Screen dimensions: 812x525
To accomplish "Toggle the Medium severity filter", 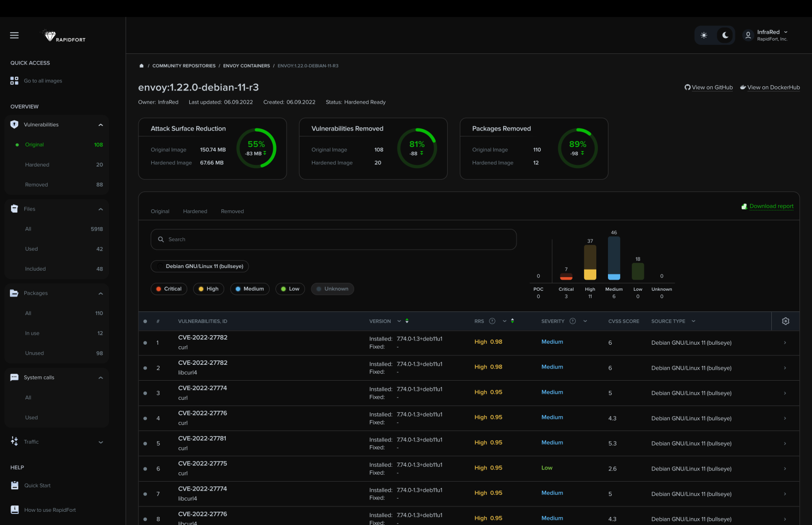I will tap(250, 289).
